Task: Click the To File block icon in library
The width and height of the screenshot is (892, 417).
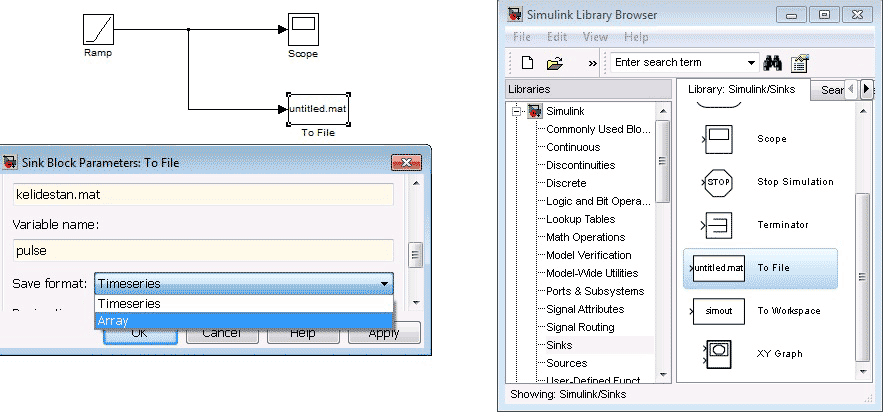Action: [718, 268]
